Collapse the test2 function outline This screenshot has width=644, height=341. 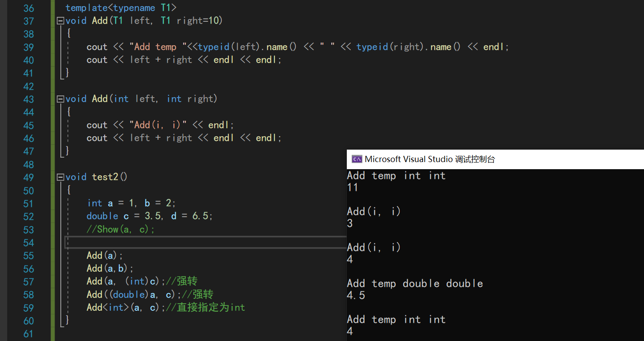click(x=60, y=177)
